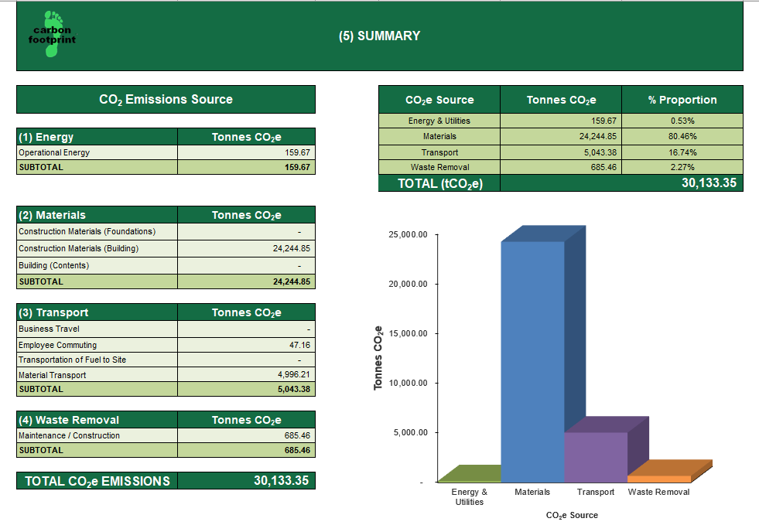Click the 4,996.21 Material Transport value
This screenshot has width=759, height=532.
[294, 375]
